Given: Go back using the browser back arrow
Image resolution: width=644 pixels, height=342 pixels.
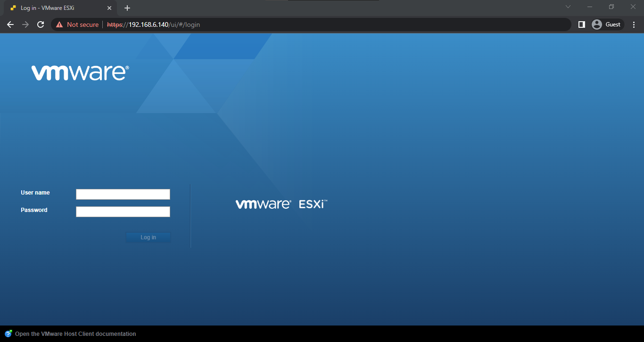Looking at the screenshot, I should (x=10, y=24).
